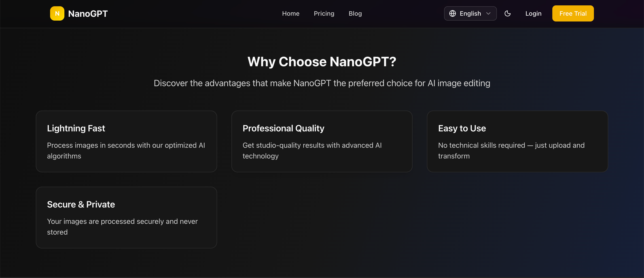Select the Lightning Fast feature card
The height and width of the screenshot is (278, 644).
[126, 141]
